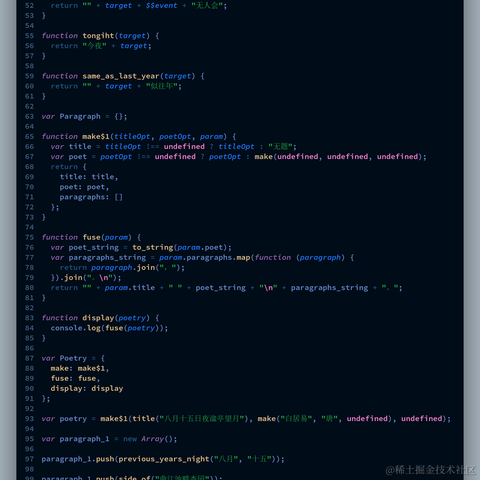Image resolution: width=480 pixels, height=480 pixels.
Task: Click line number 75 in gutter
Action: click(29, 237)
